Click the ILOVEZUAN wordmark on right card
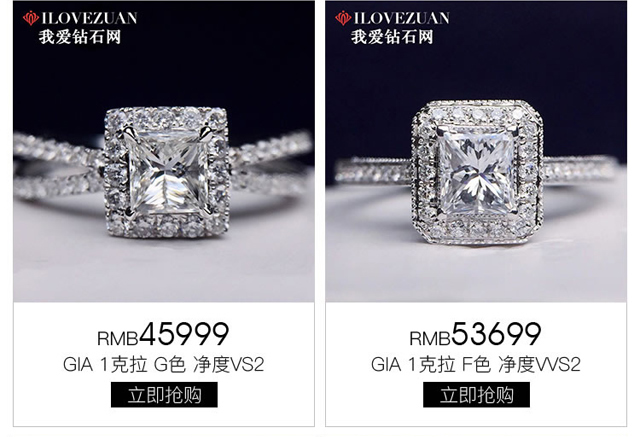Image resolution: width=640 pixels, height=437 pixels. pyautogui.click(x=401, y=18)
